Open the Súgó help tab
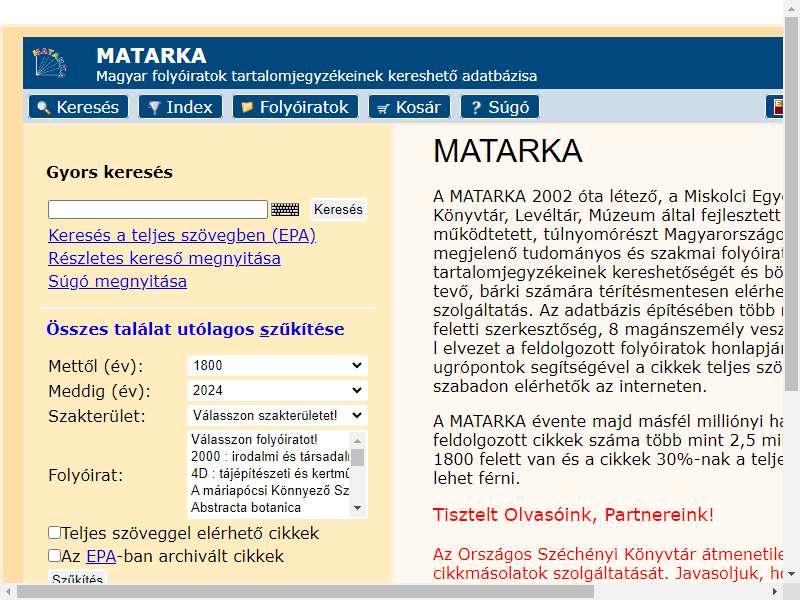Image resolution: width=800 pixels, height=600 pixels. 500,107
